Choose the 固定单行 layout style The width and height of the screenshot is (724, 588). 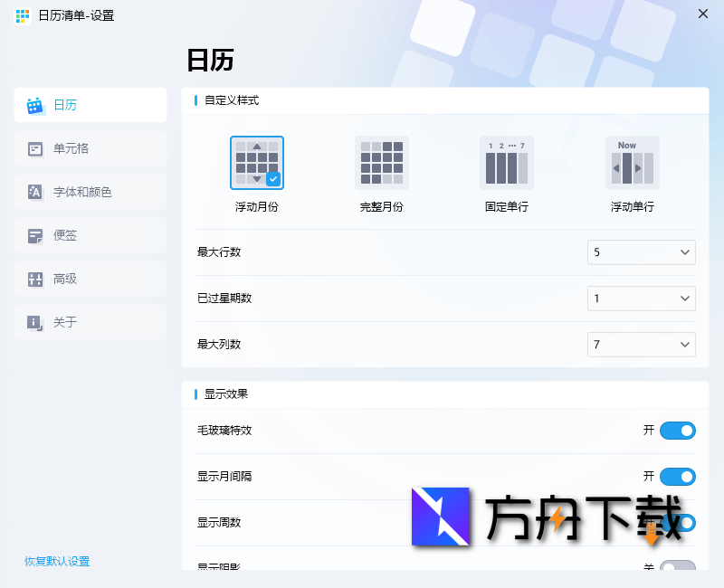coord(506,163)
